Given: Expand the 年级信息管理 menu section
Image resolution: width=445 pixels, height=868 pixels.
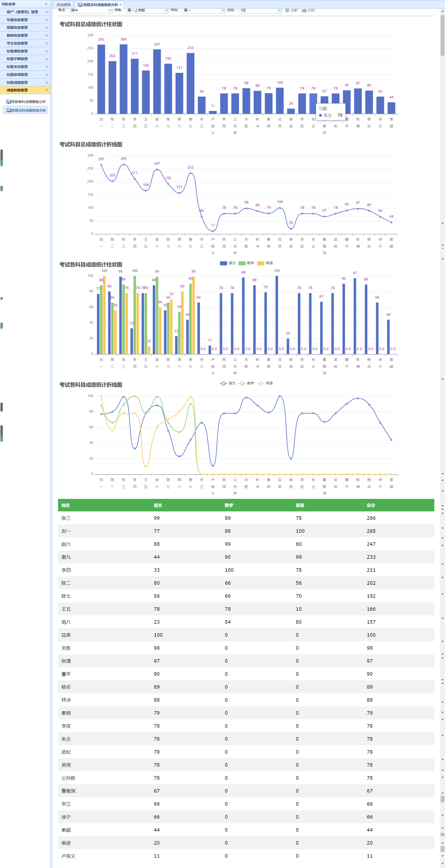Looking at the screenshot, I should [x=25, y=20].
